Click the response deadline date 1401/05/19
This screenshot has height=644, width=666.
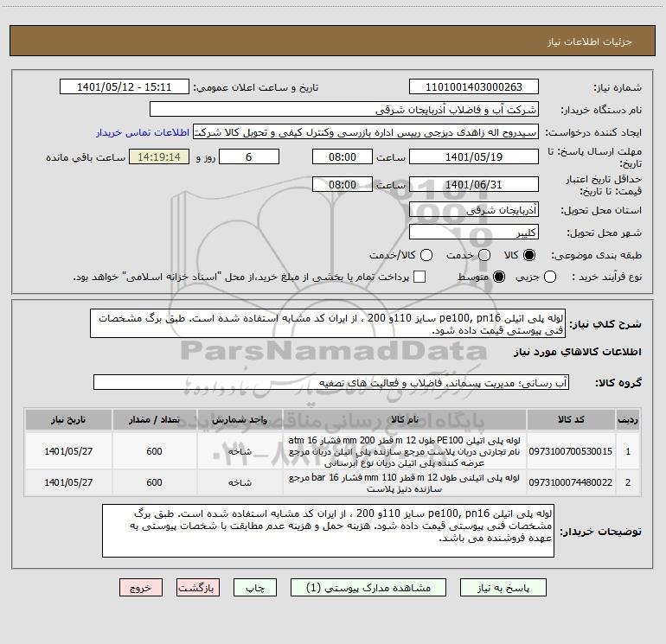coord(474,156)
